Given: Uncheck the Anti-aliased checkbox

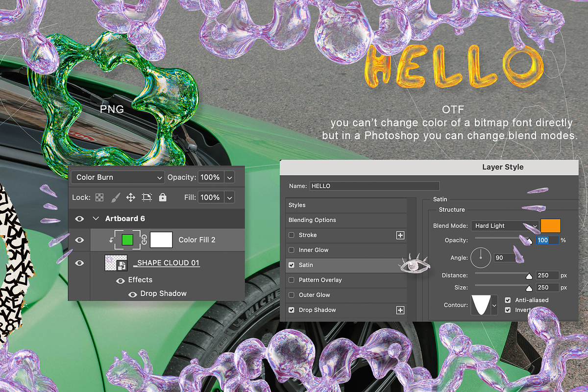Looking at the screenshot, I should 508,300.
